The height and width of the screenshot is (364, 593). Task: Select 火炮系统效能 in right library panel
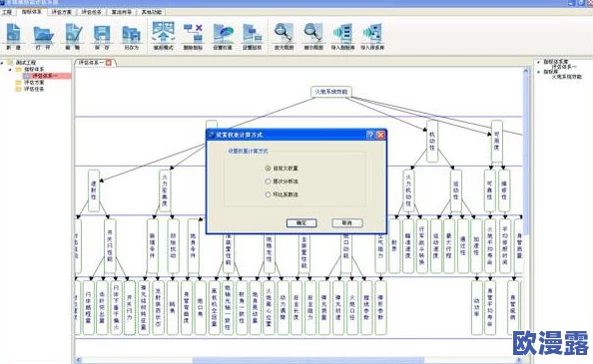566,76
